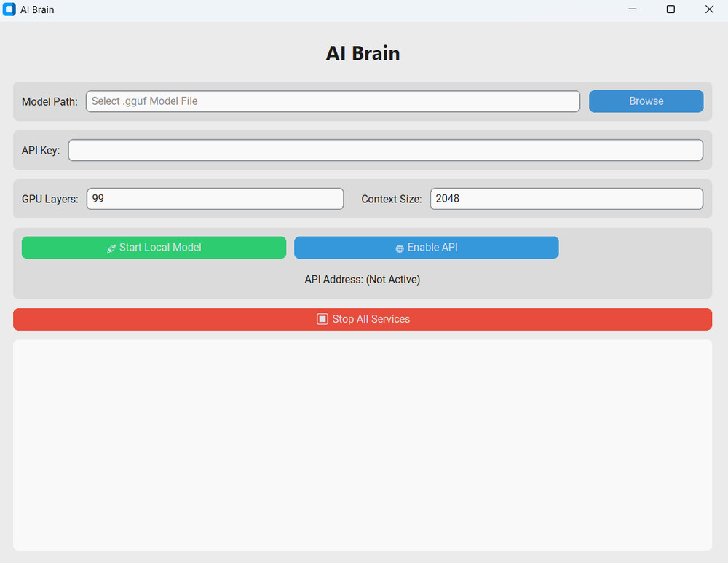The image size is (728, 563).
Task: Click the stop icon on Stop All Services
Action: pos(322,319)
